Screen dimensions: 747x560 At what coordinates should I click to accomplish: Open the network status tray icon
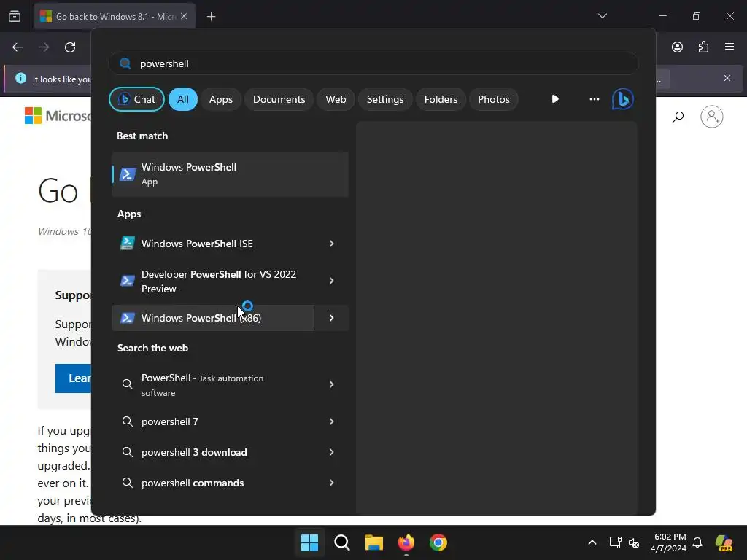pyautogui.click(x=615, y=542)
